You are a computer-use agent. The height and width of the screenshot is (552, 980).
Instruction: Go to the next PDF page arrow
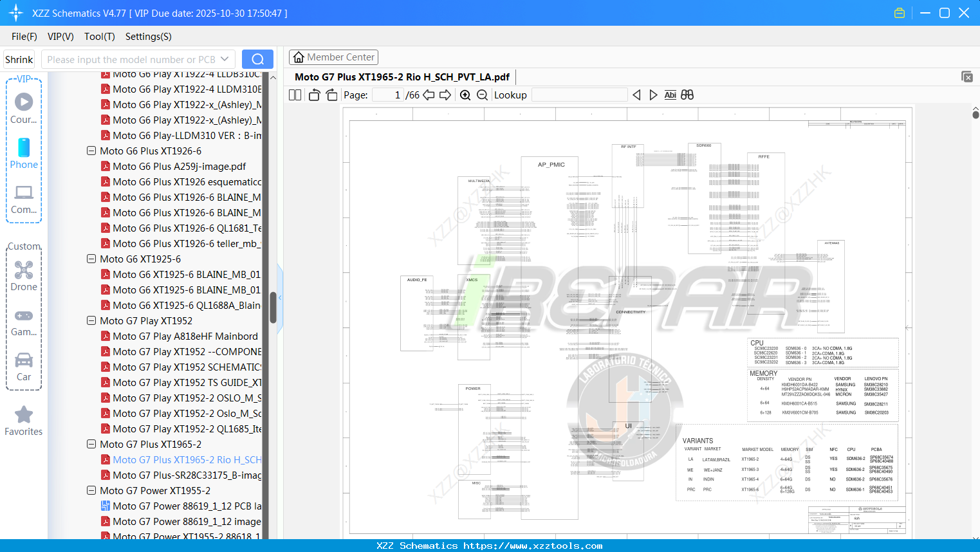(445, 95)
